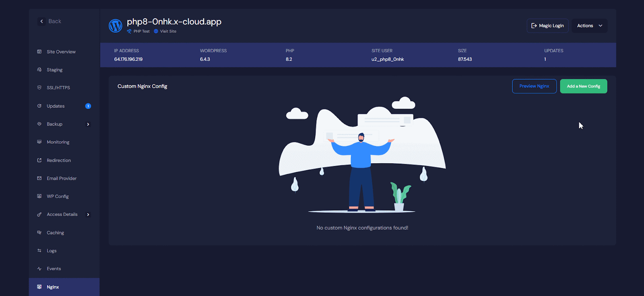
Task: Click the Access Details key icon
Action: click(39, 214)
